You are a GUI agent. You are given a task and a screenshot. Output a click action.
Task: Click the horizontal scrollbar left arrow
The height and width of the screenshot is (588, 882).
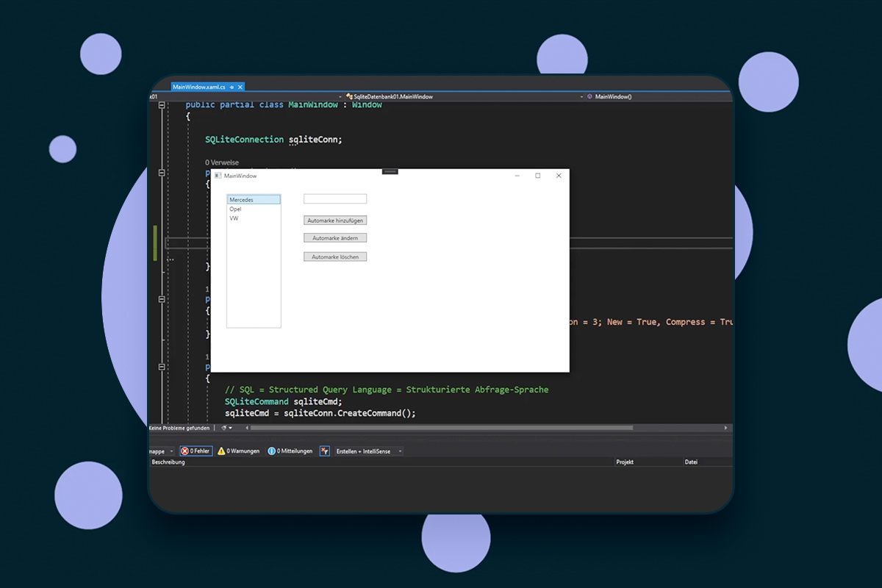(246, 428)
